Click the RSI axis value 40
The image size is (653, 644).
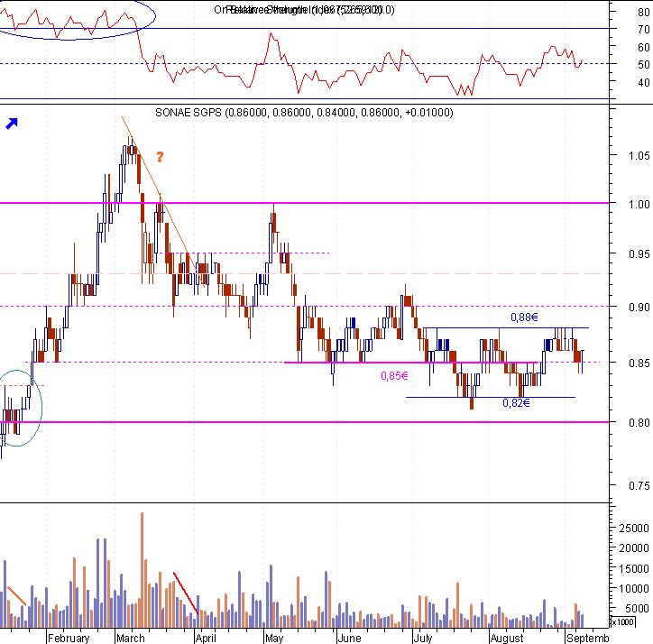click(x=643, y=82)
